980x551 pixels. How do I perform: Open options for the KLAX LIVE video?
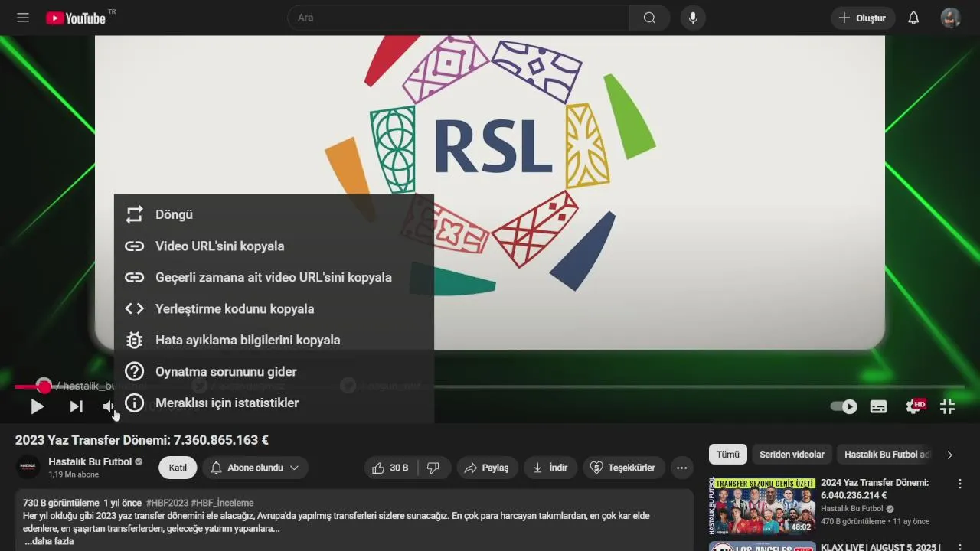point(960,548)
